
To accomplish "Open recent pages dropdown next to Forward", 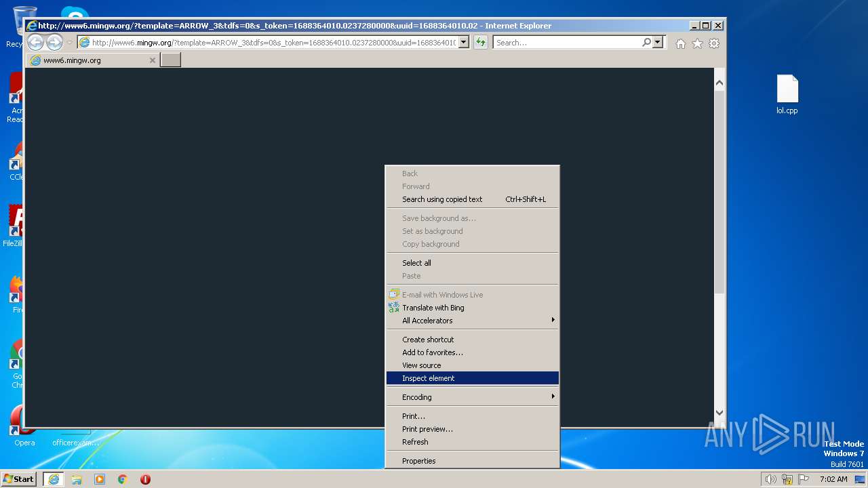I will tap(69, 43).
